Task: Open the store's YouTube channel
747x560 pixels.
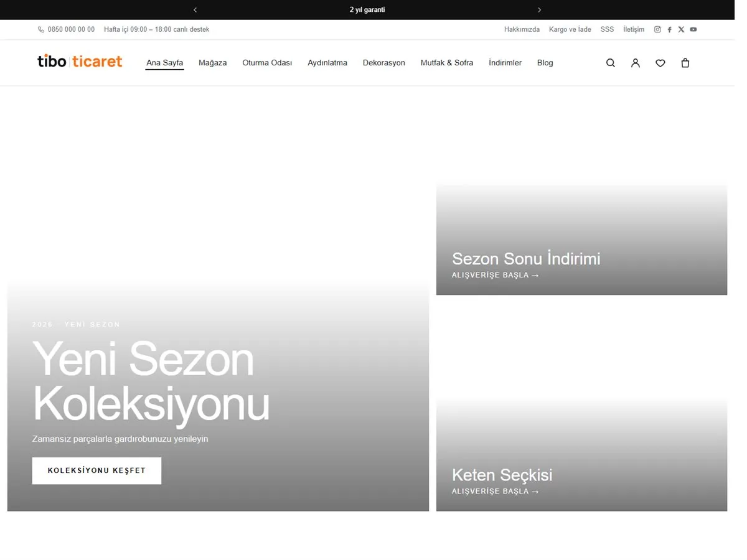Action: [693, 29]
